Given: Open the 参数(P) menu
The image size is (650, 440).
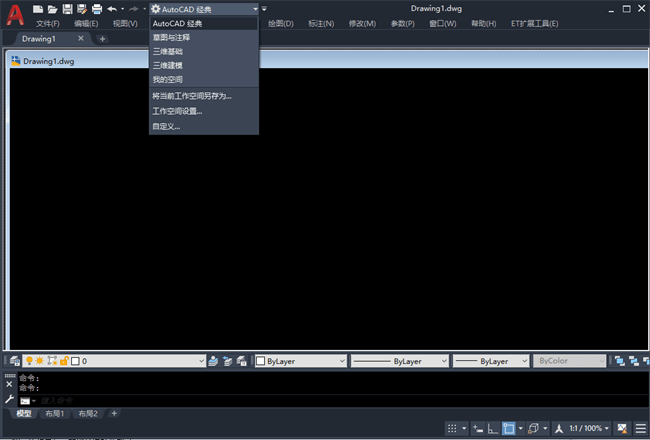Looking at the screenshot, I should point(403,24).
